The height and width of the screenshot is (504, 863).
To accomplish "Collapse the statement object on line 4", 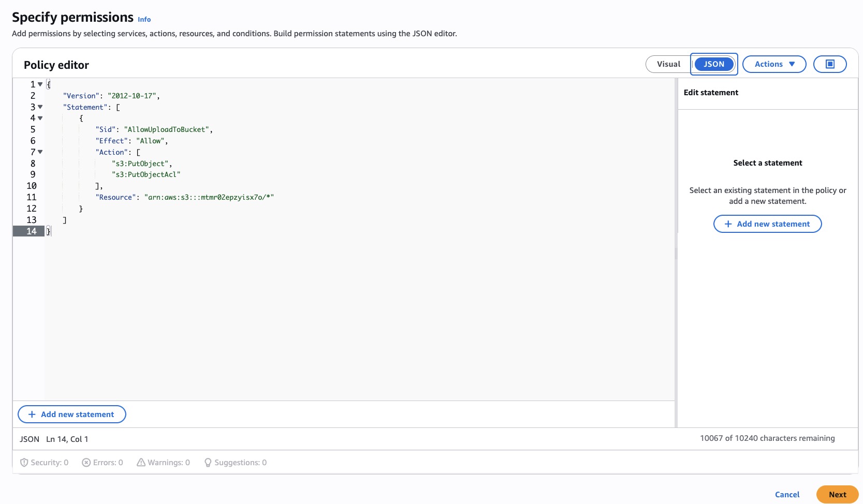I will (x=40, y=118).
